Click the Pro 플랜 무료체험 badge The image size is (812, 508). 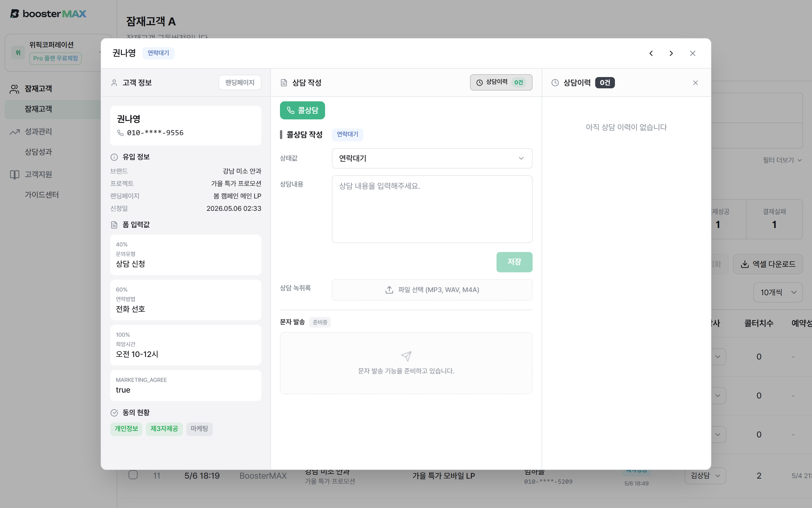click(x=55, y=58)
